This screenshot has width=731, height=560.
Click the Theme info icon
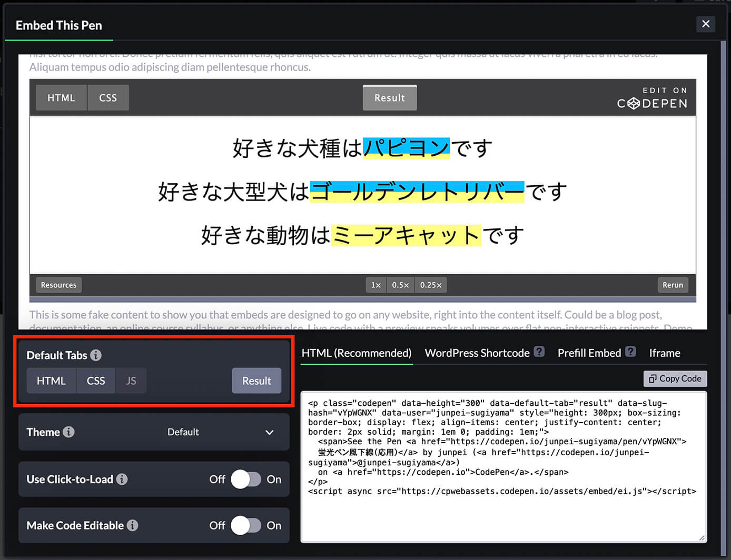(68, 432)
